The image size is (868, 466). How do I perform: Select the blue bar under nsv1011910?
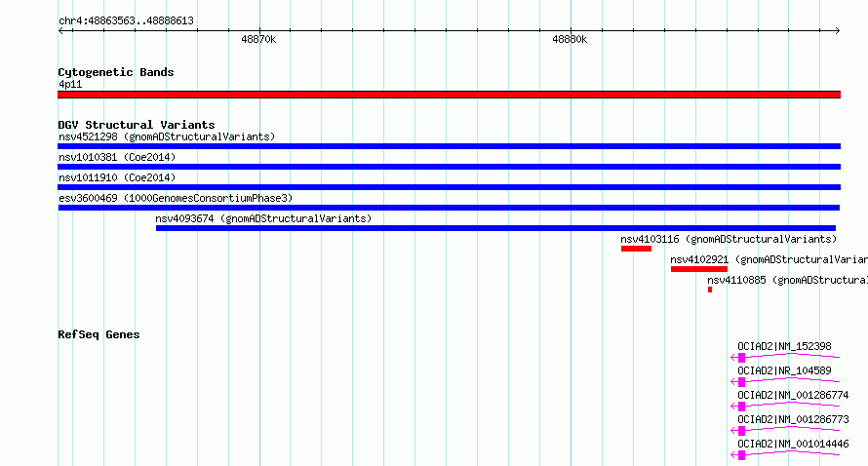(x=449, y=187)
